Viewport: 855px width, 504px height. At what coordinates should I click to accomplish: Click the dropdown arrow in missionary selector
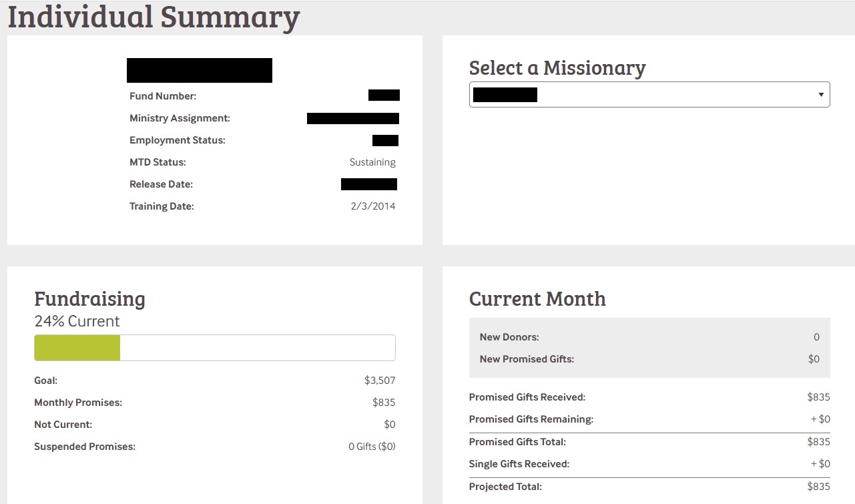pyautogui.click(x=821, y=95)
